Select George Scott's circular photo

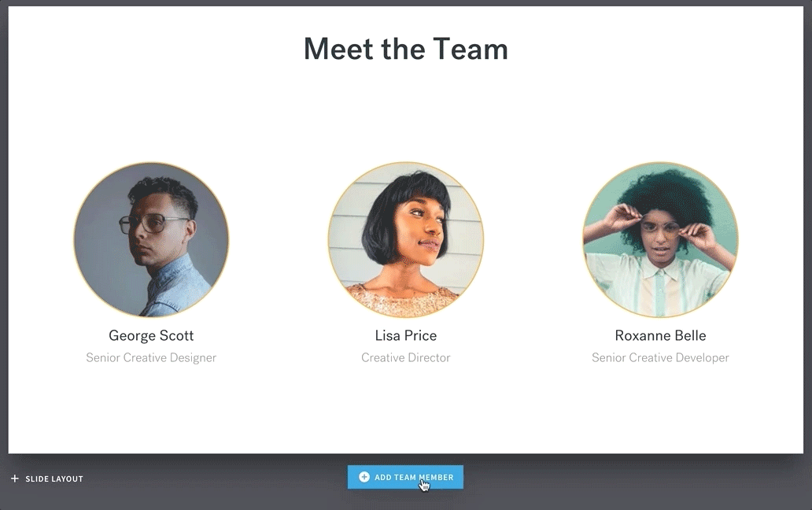[x=151, y=240]
